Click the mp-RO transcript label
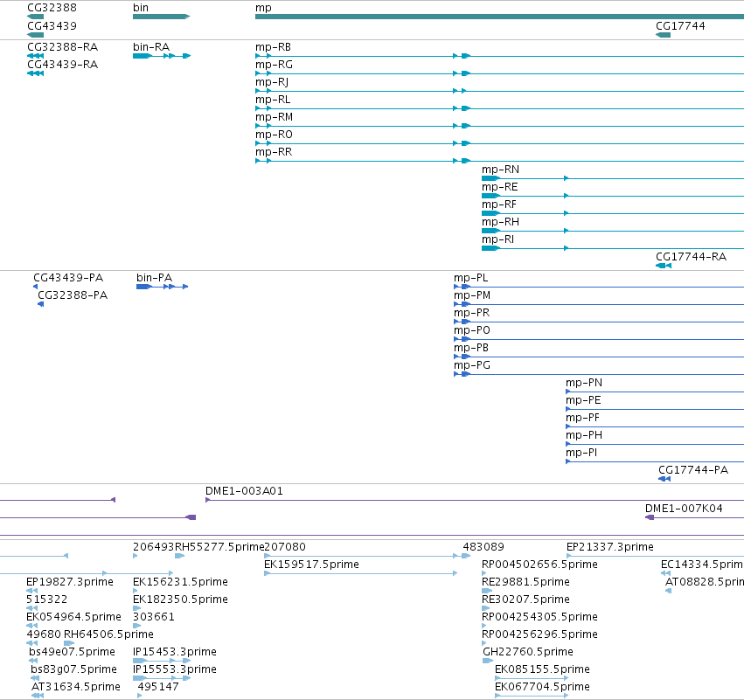This screenshot has height=700, width=744. click(274, 135)
